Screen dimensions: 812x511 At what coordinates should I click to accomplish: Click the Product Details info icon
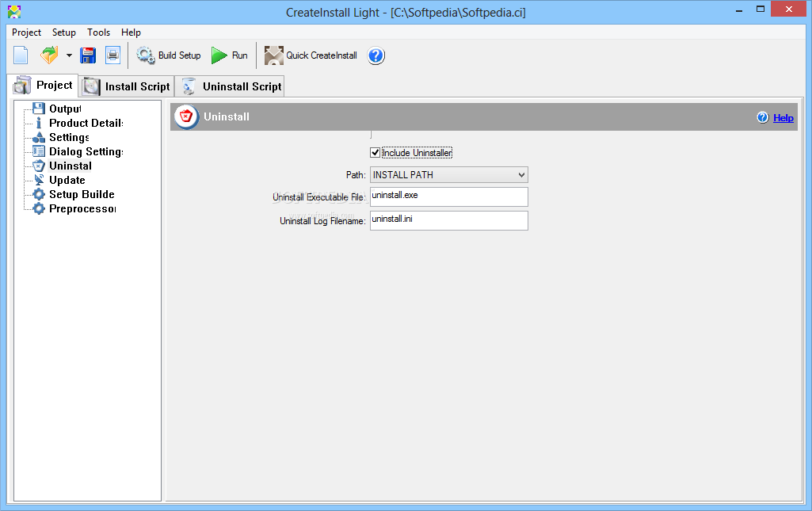tap(39, 123)
